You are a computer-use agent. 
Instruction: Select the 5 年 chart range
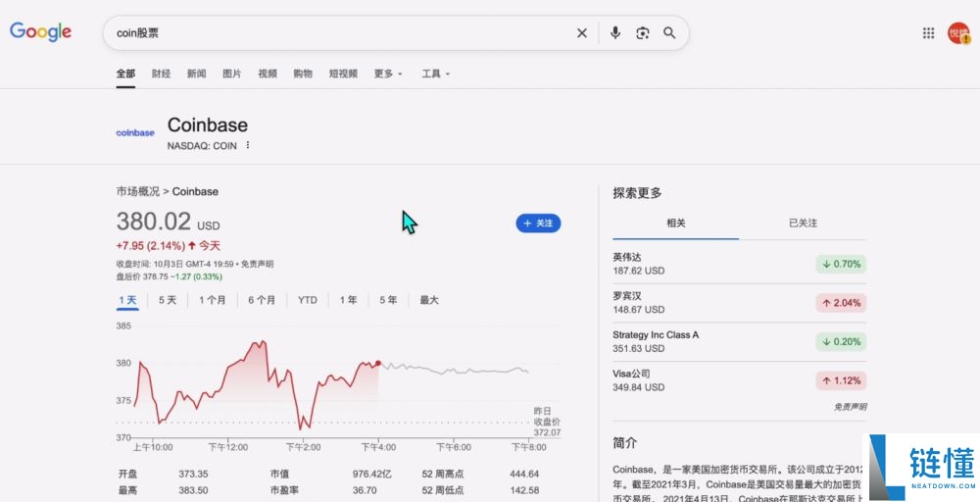tap(388, 300)
